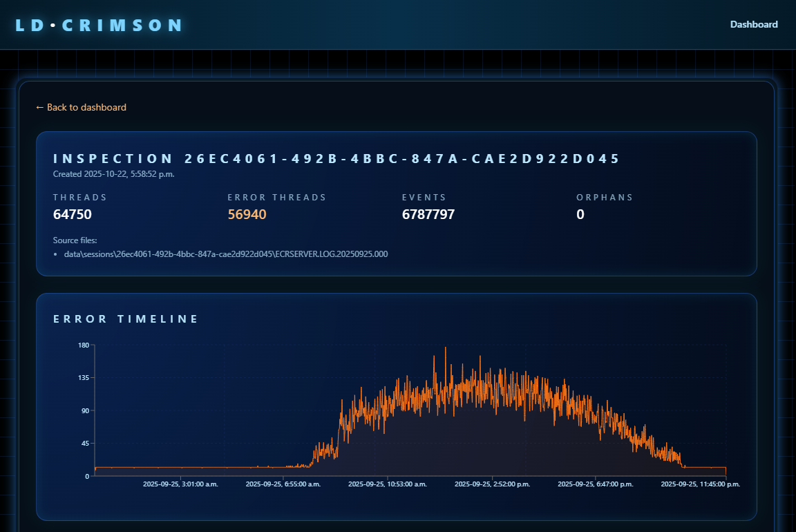Image resolution: width=796 pixels, height=532 pixels.
Task: Click the 3:01:00 a.m. timeline axis label
Action: (180, 484)
